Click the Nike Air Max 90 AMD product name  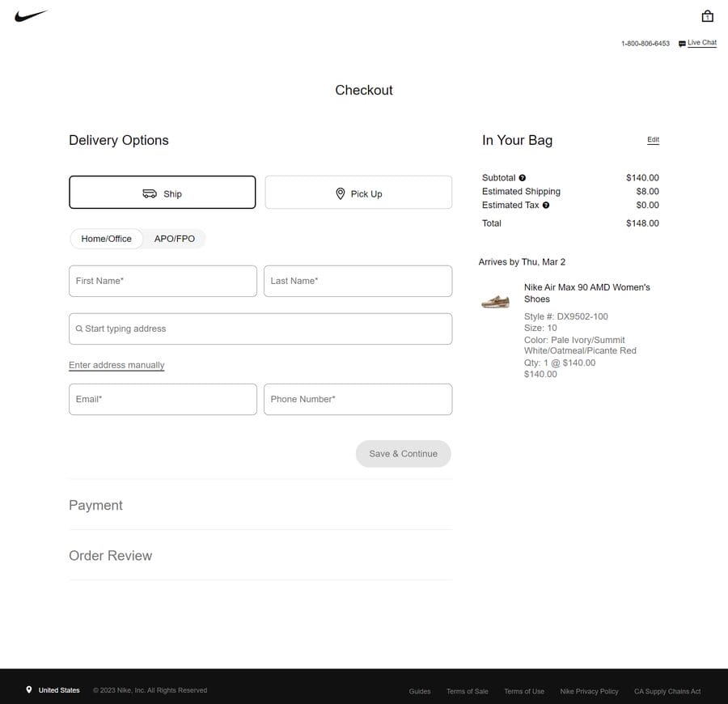click(x=587, y=293)
